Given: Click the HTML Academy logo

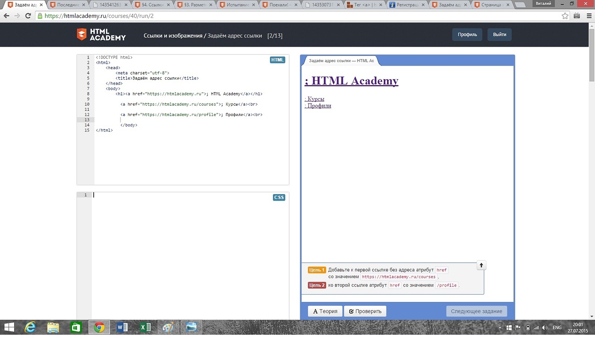Looking at the screenshot, I should coord(101,35).
